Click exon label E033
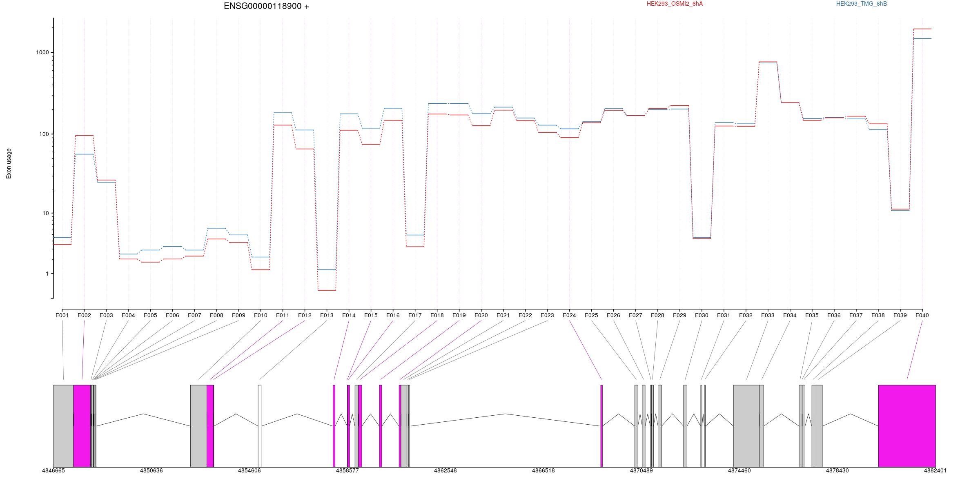 point(768,315)
